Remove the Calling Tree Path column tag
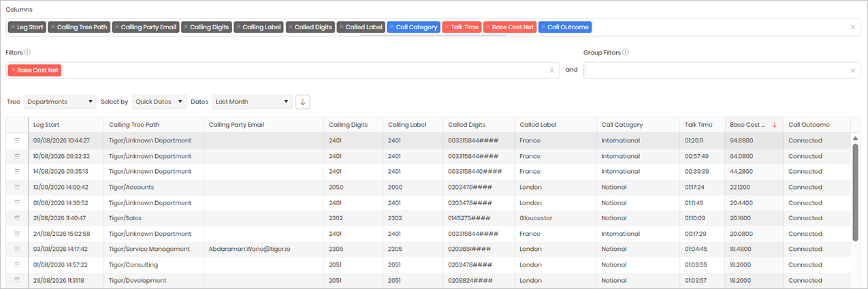Screen dimensions: 868x289 coord(53,27)
